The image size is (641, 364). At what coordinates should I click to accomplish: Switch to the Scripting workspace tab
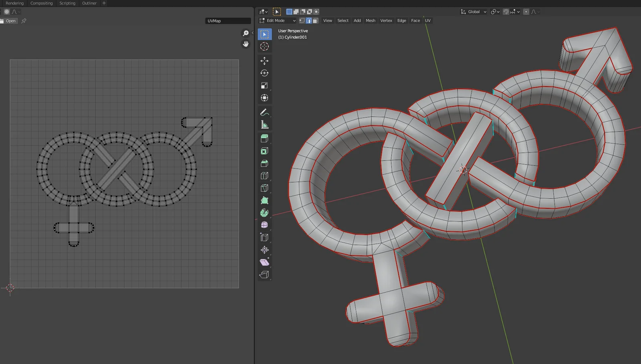67,3
